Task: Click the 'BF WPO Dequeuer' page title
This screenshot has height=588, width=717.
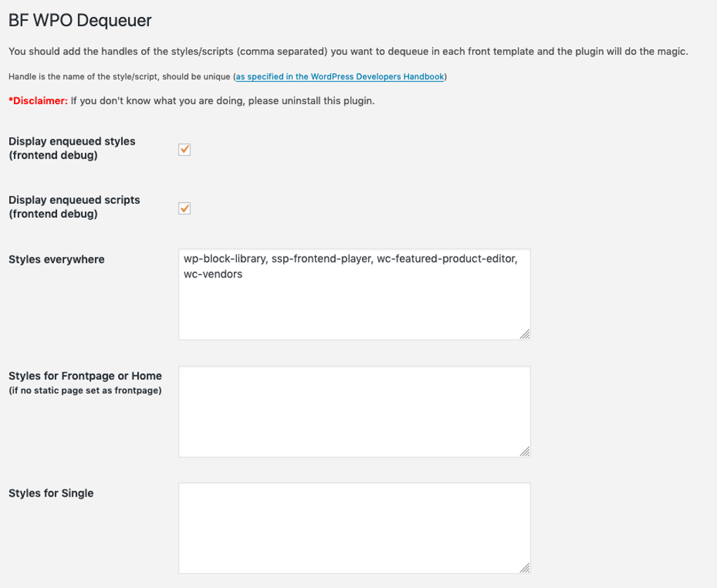Action: click(x=79, y=20)
